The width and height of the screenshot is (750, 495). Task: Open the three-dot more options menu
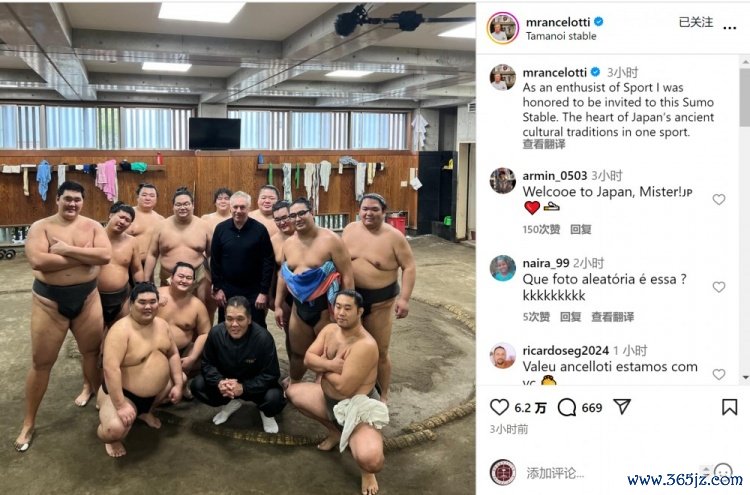tap(729, 28)
